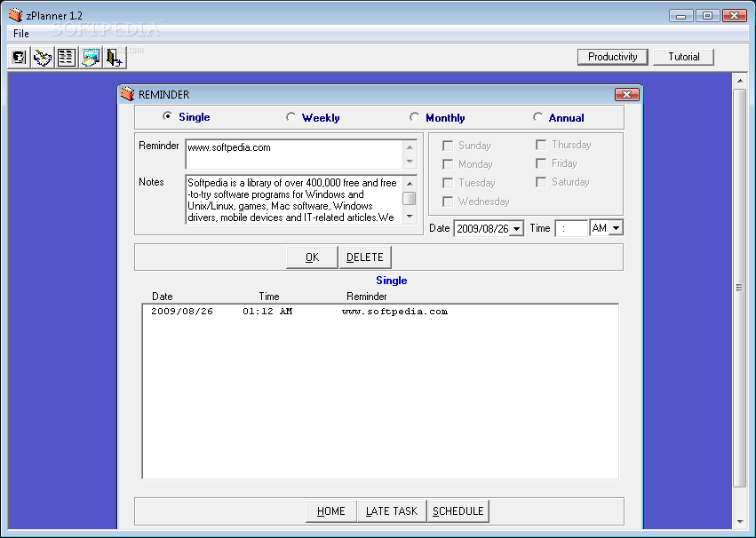Click the blue Single list heading

pos(392,281)
